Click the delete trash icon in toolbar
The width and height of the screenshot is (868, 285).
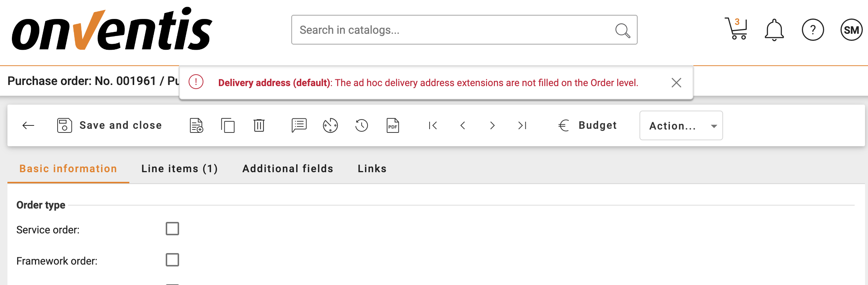point(259,125)
